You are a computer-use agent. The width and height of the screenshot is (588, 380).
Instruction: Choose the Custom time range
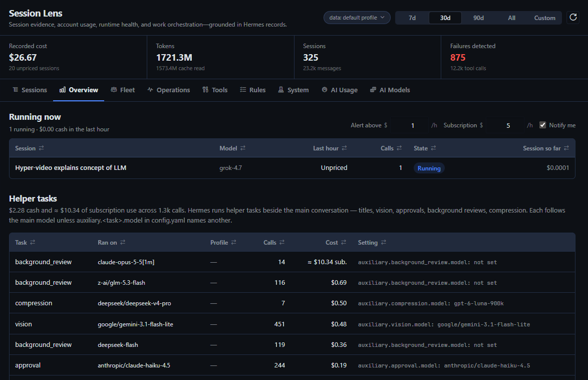(544, 18)
